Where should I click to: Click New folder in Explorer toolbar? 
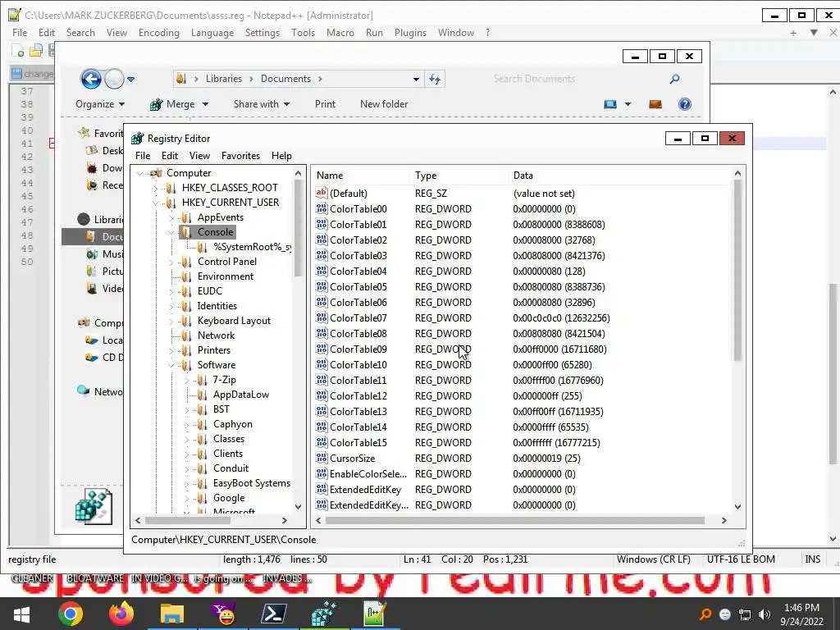click(384, 104)
